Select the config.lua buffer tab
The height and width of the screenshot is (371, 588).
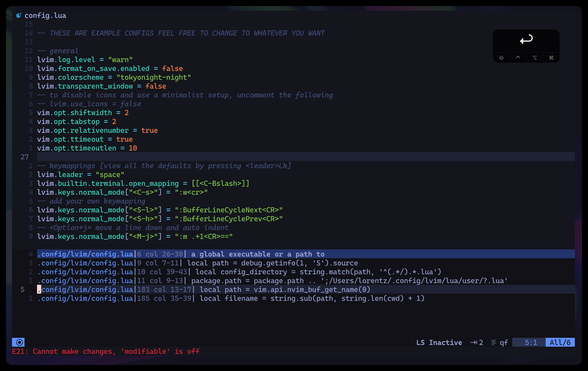(45, 16)
